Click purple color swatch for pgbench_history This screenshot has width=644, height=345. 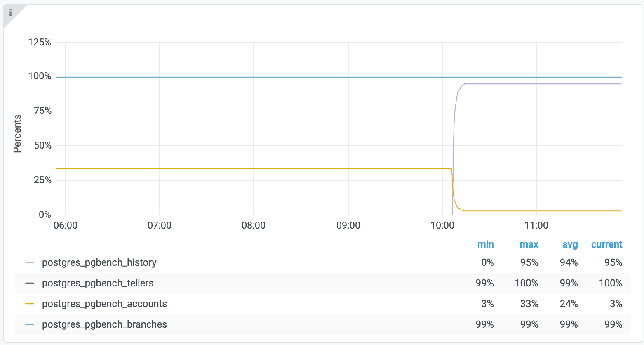(x=30, y=263)
